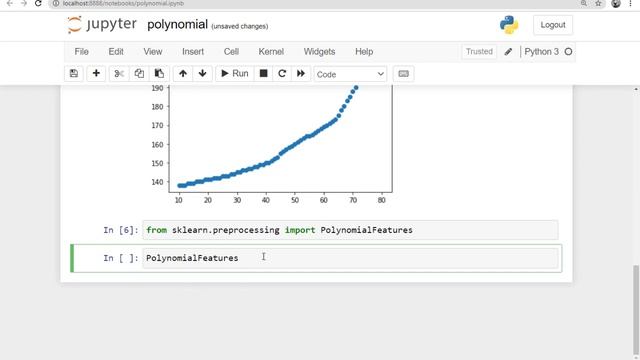Click the sklearn import code cell
This screenshot has width=640, height=360.
click(x=350, y=230)
